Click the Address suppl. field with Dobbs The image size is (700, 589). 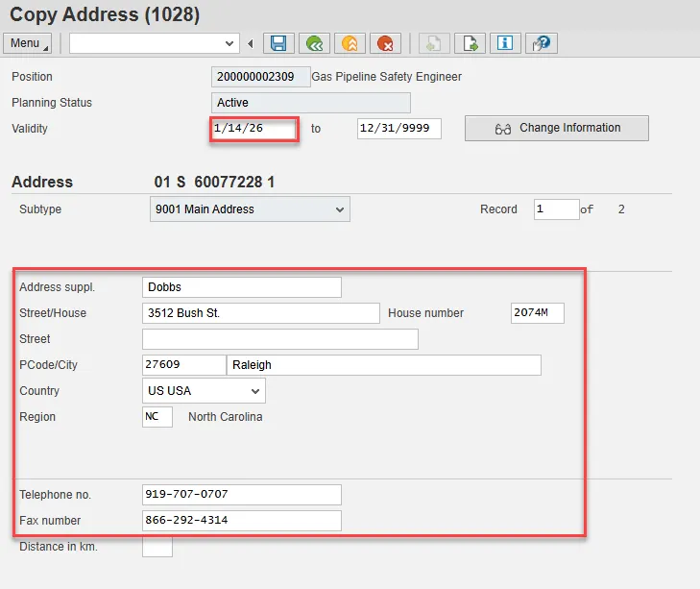(x=242, y=287)
